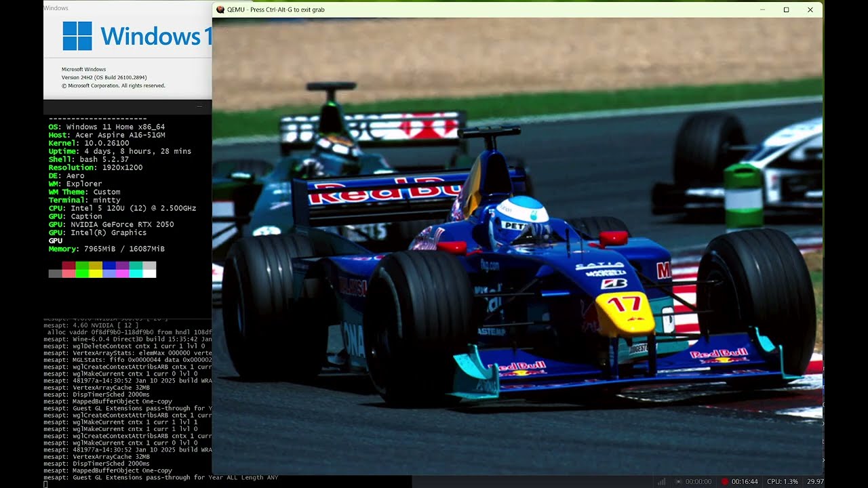
Task: Click the Memory usage line in terminal
Action: 106,249
